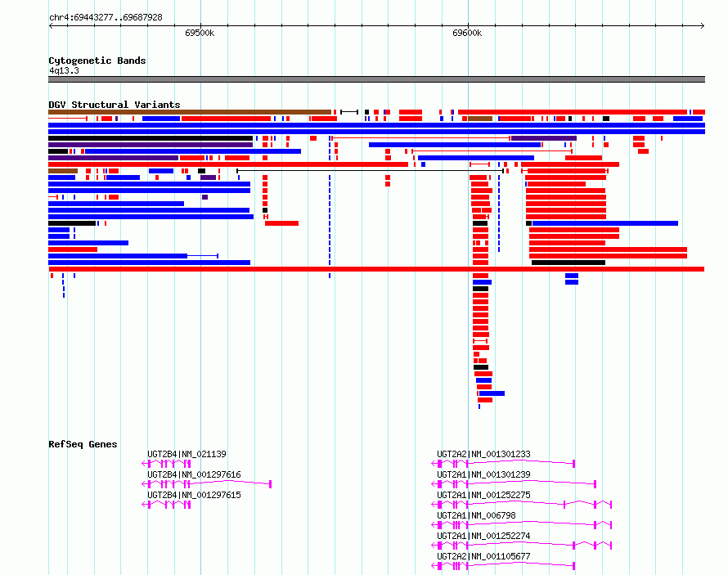Click the isolated red variant bar right of the small black square

(281, 223)
